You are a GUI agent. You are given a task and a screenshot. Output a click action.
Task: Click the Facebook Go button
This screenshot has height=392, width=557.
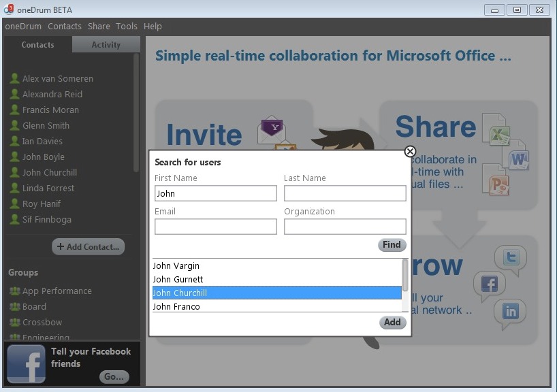coord(114,376)
